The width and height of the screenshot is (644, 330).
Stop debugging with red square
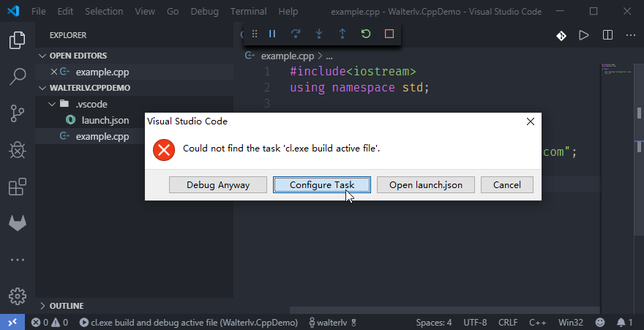point(389,34)
